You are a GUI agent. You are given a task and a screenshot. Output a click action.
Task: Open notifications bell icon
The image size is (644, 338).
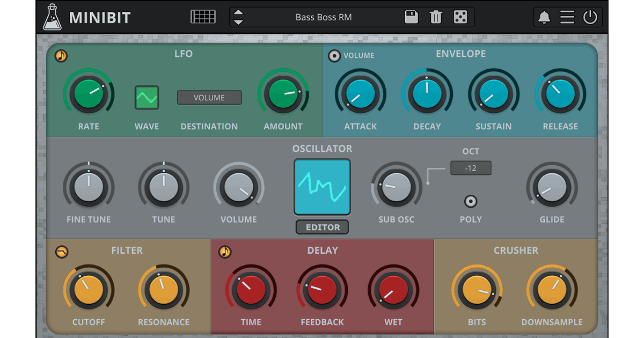pos(544,17)
